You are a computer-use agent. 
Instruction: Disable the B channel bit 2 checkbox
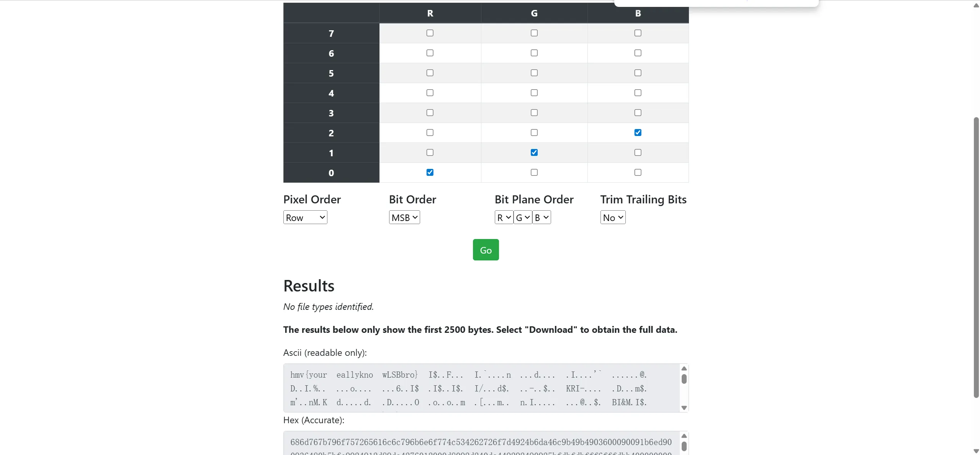[638, 133]
